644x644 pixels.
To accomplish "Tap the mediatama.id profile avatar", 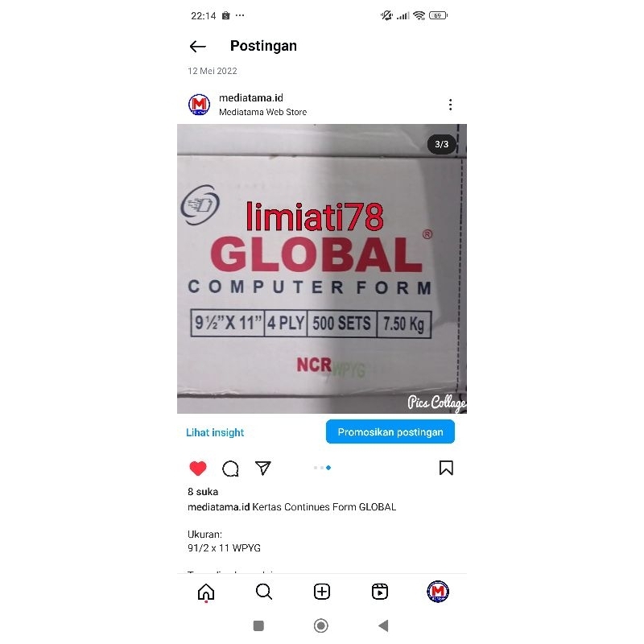I will (199, 105).
